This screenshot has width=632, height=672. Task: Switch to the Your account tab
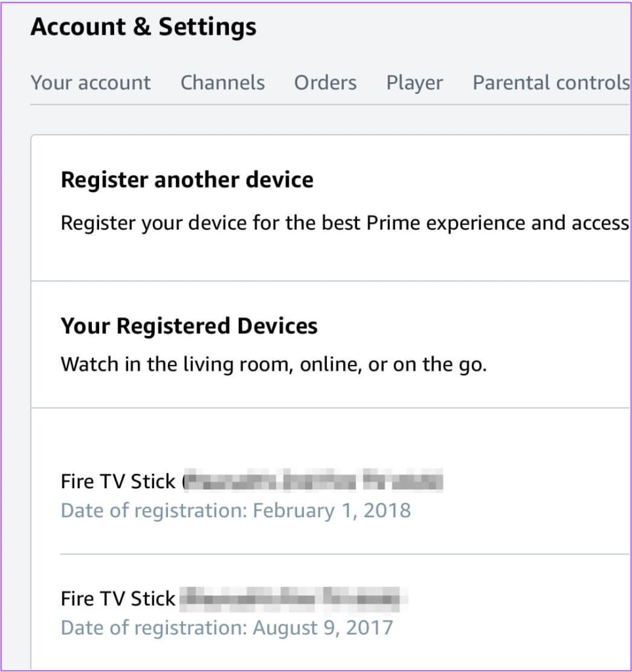pos(91,82)
